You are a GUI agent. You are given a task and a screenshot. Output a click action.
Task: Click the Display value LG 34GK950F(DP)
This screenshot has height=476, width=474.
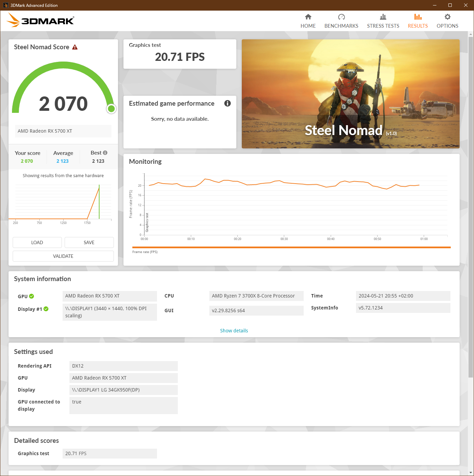tap(123, 390)
